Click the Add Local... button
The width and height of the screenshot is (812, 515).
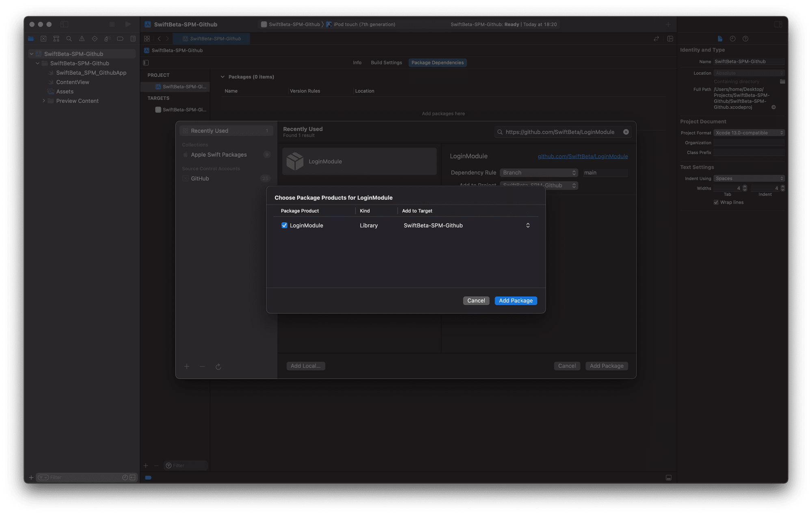(x=306, y=366)
